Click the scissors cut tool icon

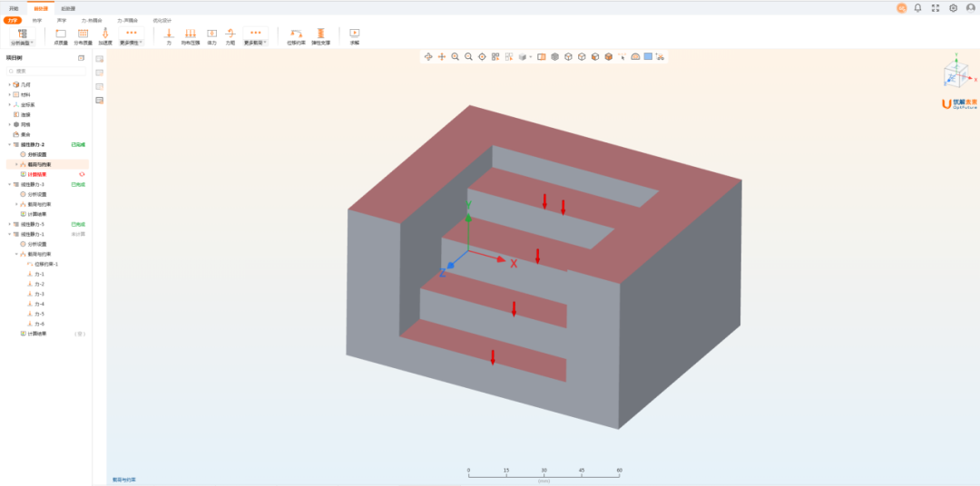point(660,57)
